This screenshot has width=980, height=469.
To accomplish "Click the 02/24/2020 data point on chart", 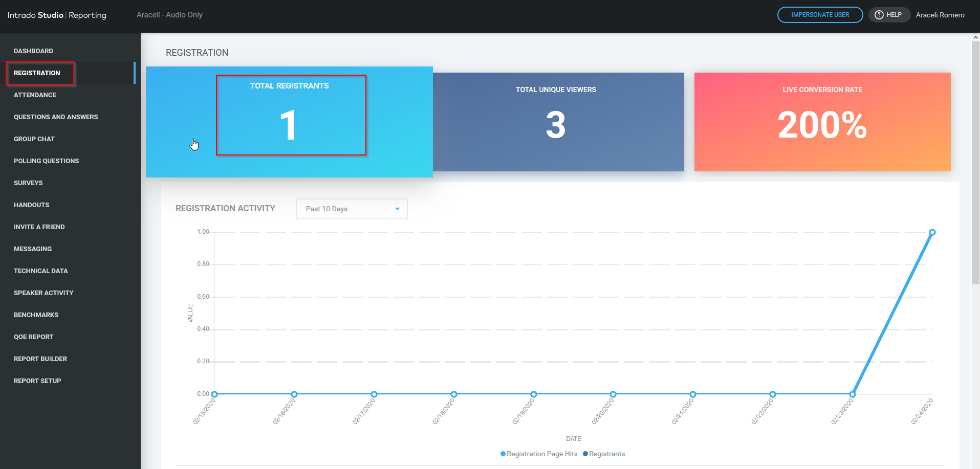I will (932, 232).
